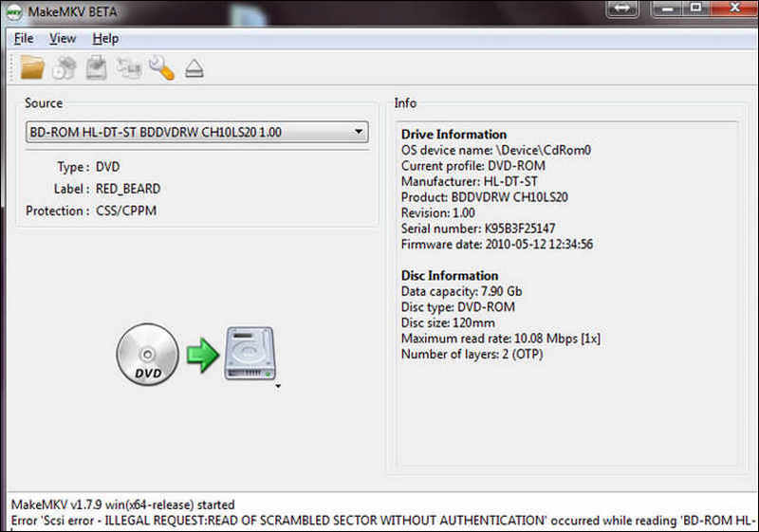This screenshot has width=759, height=532.
Task: Open the File menu
Action: pos(24,38)
